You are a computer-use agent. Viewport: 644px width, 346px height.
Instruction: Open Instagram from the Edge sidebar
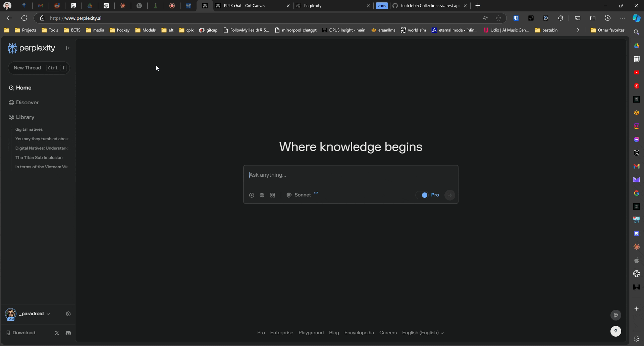click(x=637, y=126)
